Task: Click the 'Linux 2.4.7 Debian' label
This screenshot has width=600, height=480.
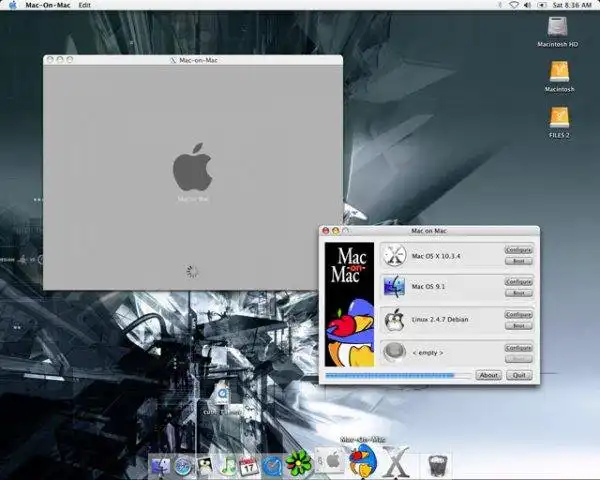Action: point(440,319)
